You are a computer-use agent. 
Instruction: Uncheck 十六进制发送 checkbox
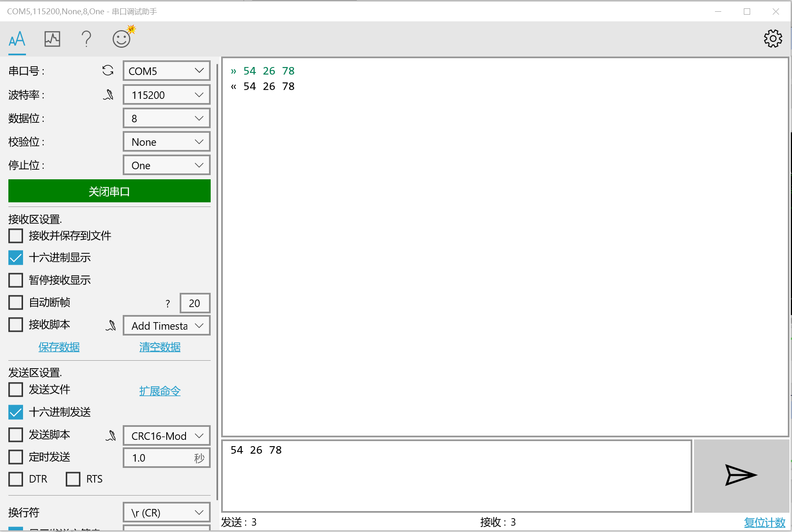pos(16,412)
